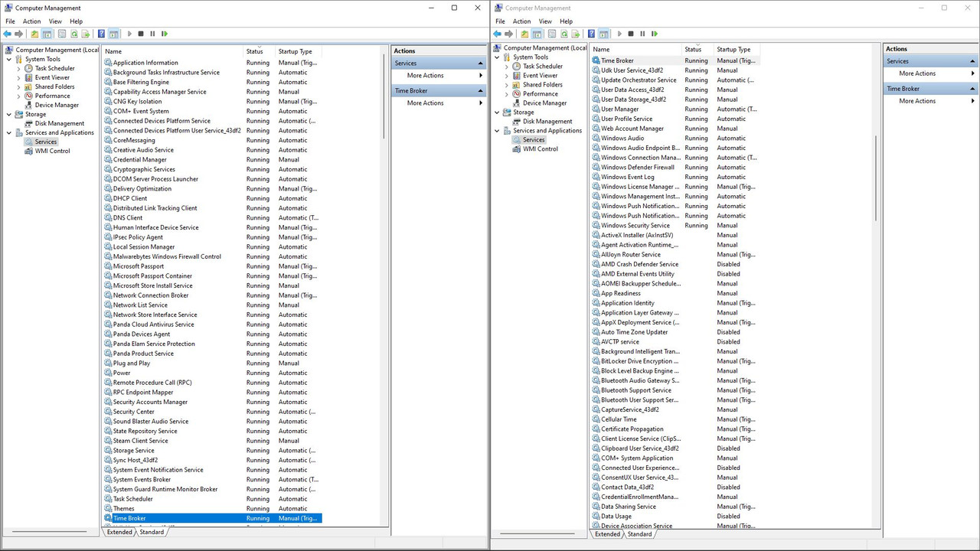Screen dimensions: 980x551
Task: Refresh the services list
Action: click(x=73, y=33)
